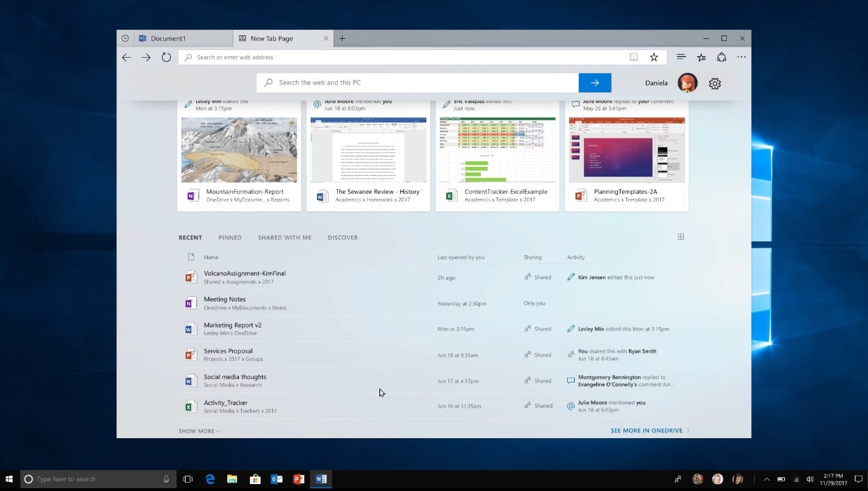This screenshot has width=868, height=491.
Task: Open the Activity_Tracker file in the list
Action: [x=226, y=403]
